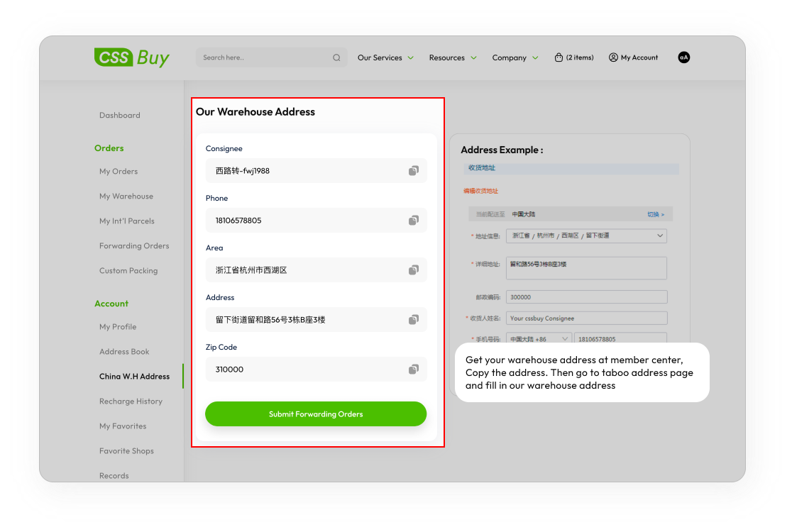Click into the search input field

(263, 58)
